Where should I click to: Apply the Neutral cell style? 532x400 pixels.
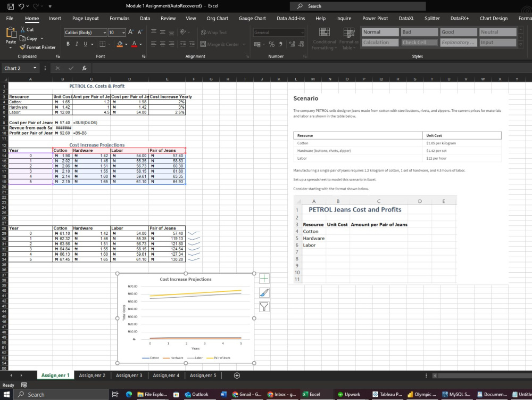click(x=498, y=32)
